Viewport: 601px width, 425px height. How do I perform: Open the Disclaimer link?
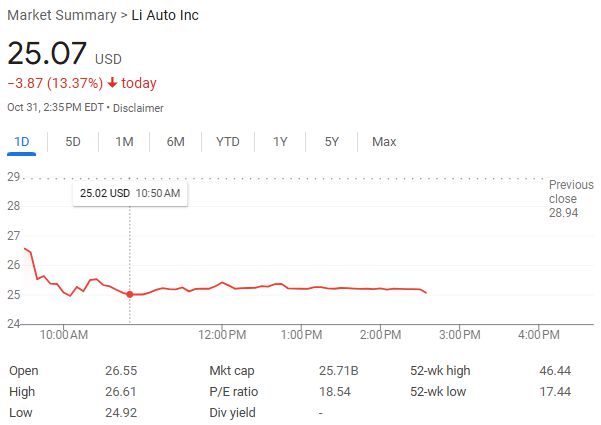[x=138, y=108]
